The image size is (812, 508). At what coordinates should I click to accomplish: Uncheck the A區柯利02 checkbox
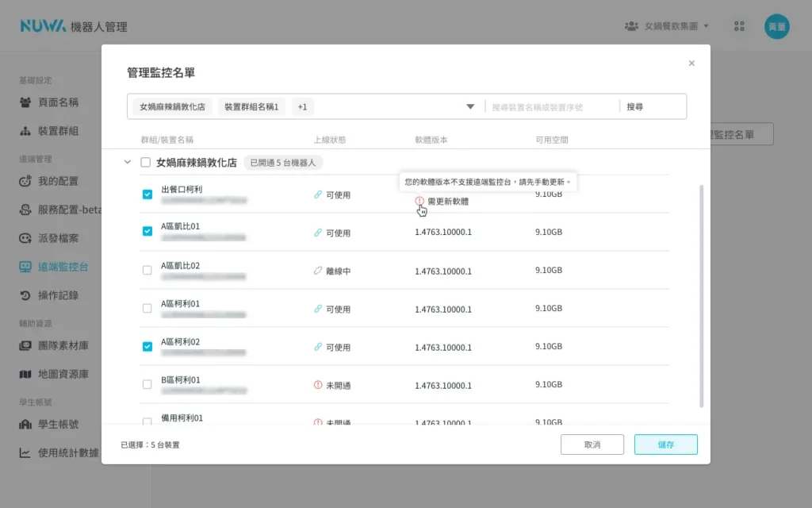point(147,346)
